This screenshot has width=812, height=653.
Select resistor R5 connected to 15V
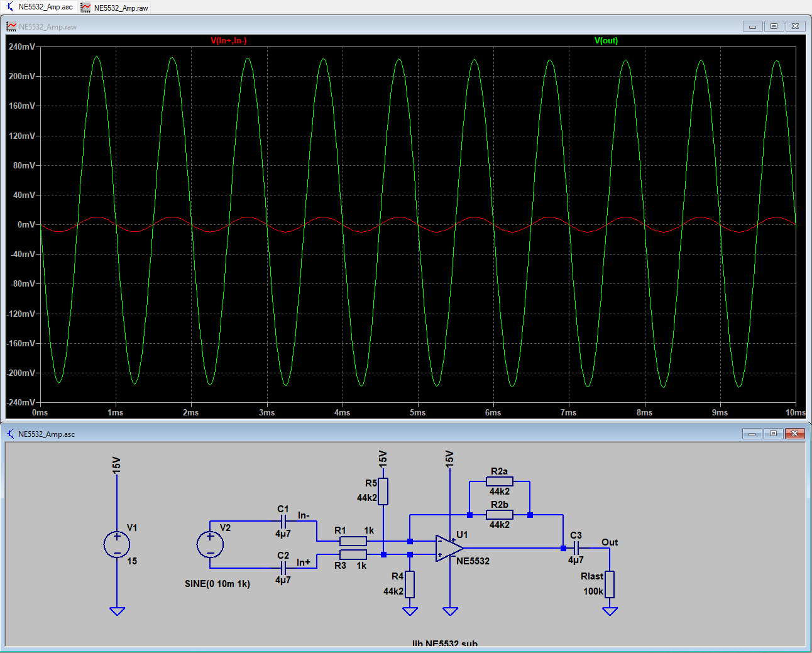383,491
